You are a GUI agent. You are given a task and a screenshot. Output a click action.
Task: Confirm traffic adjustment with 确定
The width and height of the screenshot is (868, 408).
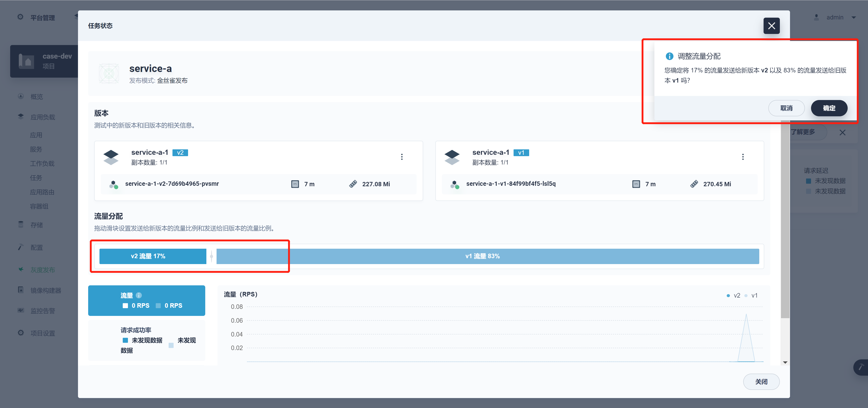point(829,108)
